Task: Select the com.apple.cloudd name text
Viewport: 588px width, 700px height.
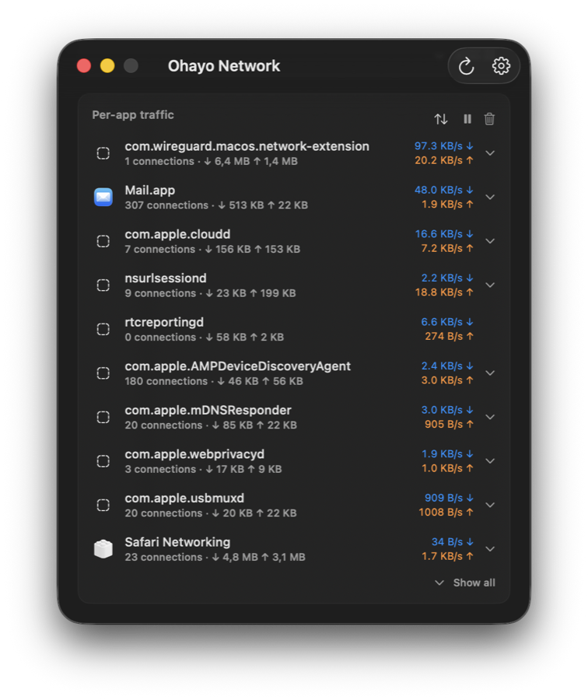Action: pyautogui.click(x=177, y=234)
